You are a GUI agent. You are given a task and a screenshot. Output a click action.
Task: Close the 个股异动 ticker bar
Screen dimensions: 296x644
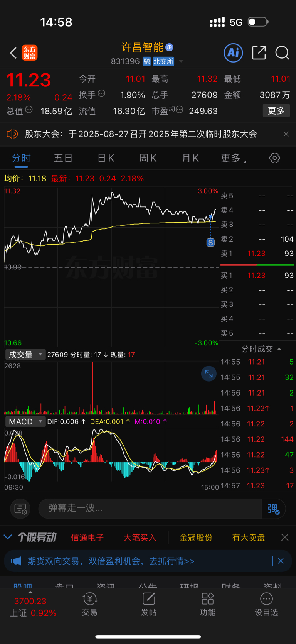[285, 537]
